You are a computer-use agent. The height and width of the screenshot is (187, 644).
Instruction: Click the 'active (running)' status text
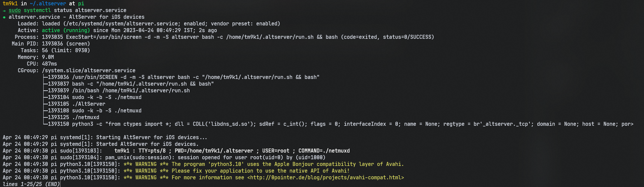[66, 30]
